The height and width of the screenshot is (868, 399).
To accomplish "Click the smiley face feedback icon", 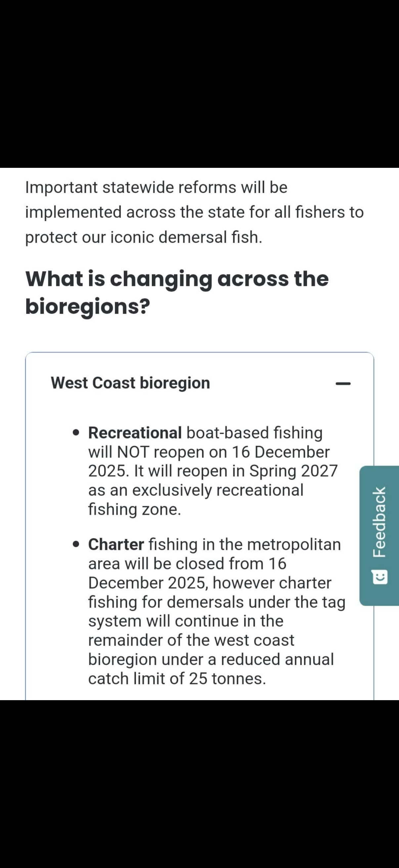I will point(380,577).
